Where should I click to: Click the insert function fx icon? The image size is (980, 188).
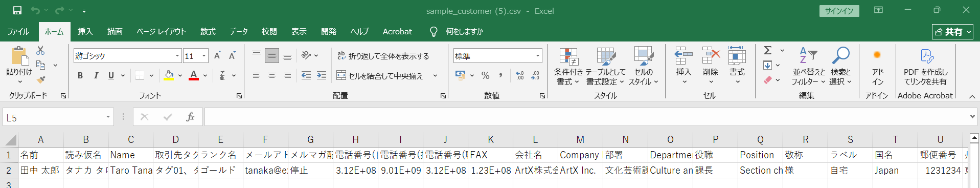pyautogui.click(x=190, y=117)
